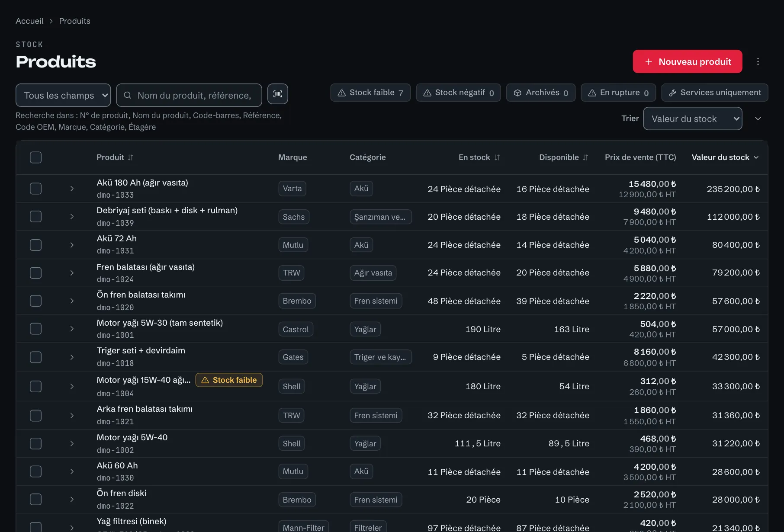Click the Fren sistemi tag on Ön fren diski
The image size is (784, 532).
click(376, 500)
